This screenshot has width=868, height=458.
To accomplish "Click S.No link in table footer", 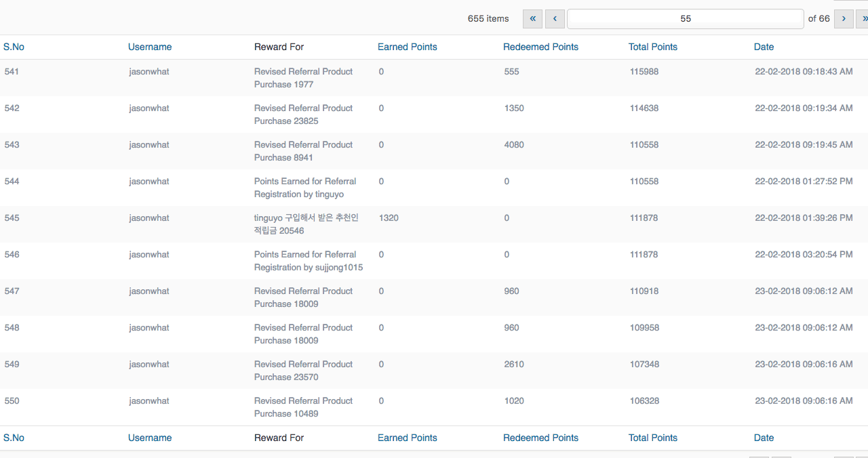I will pos(14,438).
